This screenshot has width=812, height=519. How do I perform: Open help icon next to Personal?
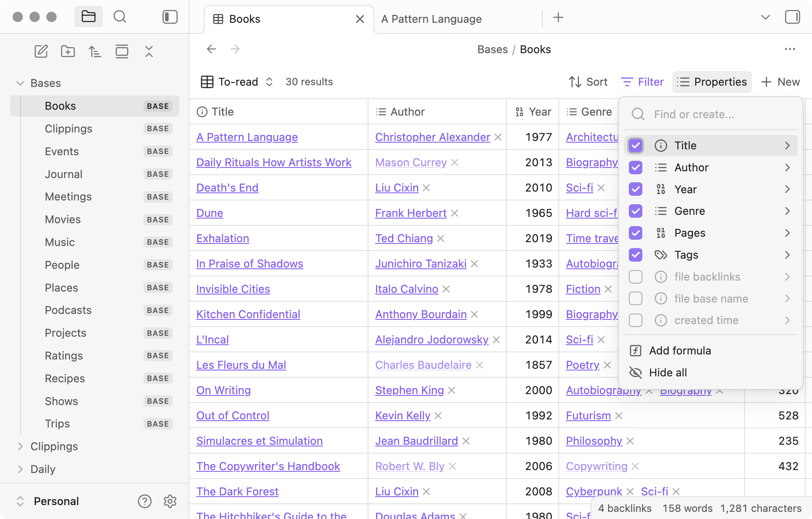145,501
